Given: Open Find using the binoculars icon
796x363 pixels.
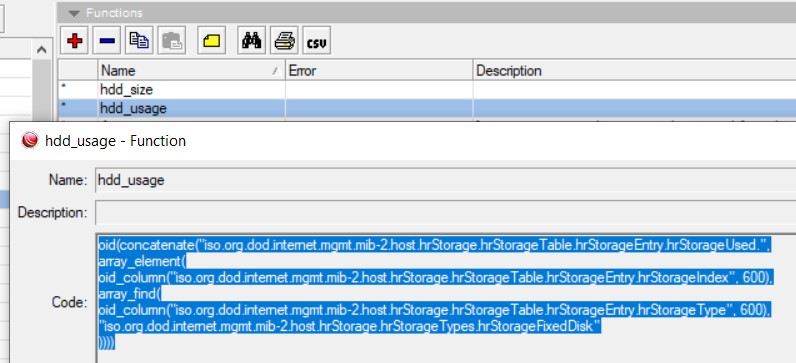Looking at the screenshot, I should tap(251, 41).
